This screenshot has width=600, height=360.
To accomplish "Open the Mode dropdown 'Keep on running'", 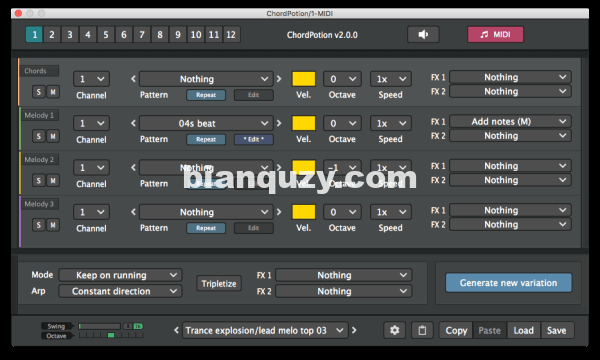I will [x=120, y=275].
